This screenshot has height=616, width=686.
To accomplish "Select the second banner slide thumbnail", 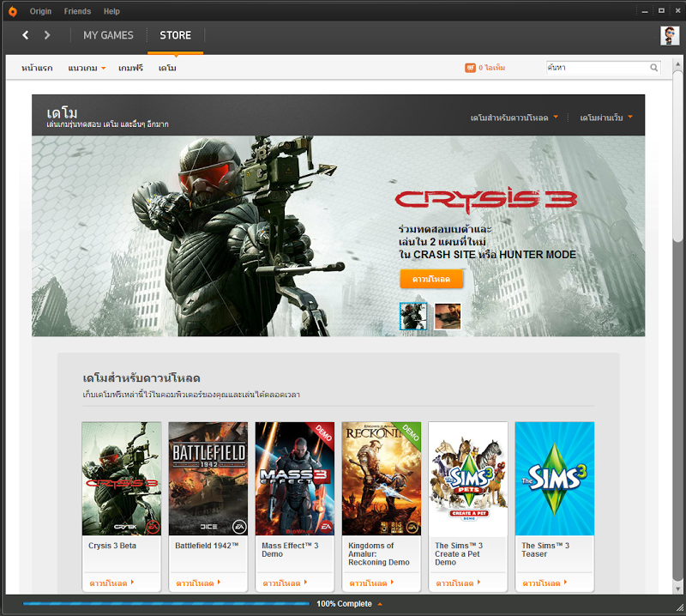I will pyautogui.click(x=448, y=316).
